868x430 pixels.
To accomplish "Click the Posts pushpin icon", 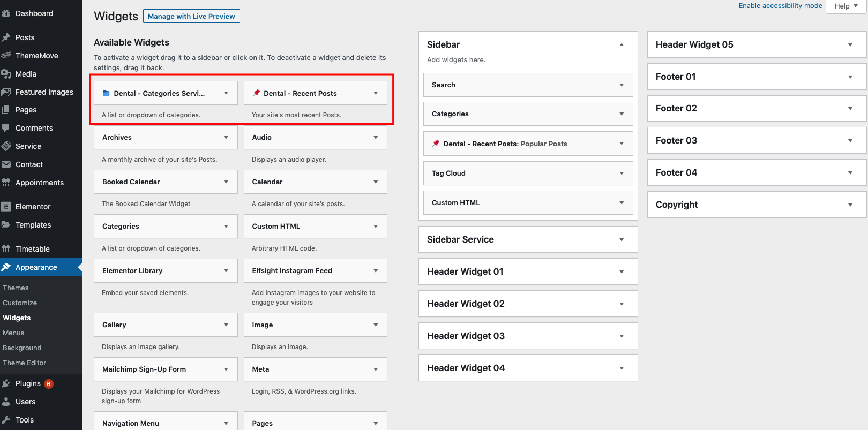I will point(6,37).
